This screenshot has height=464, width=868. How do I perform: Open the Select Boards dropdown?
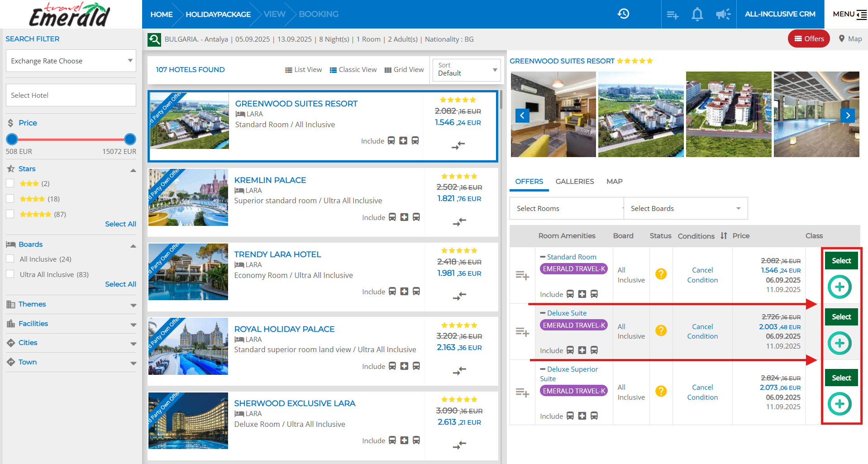pos(685,208)
